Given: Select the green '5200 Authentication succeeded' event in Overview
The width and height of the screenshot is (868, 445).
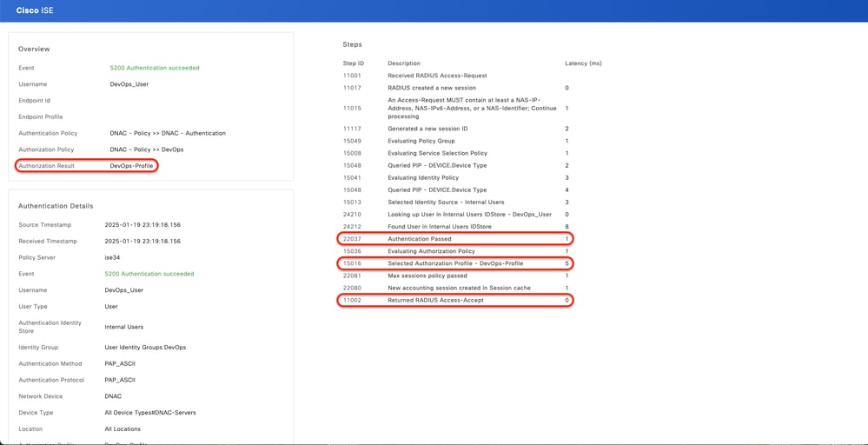Looking at the screenshot, I should [x=155, y=68].
